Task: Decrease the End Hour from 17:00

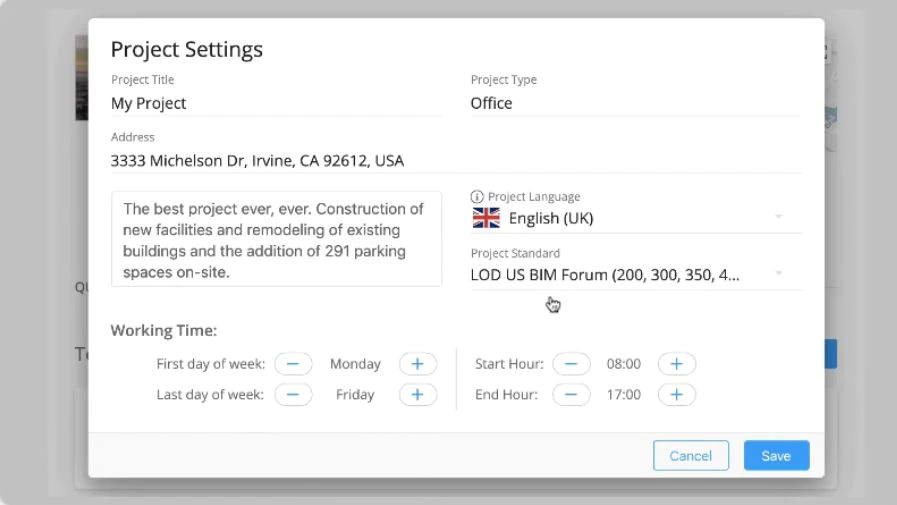Action: coord(571,395)
